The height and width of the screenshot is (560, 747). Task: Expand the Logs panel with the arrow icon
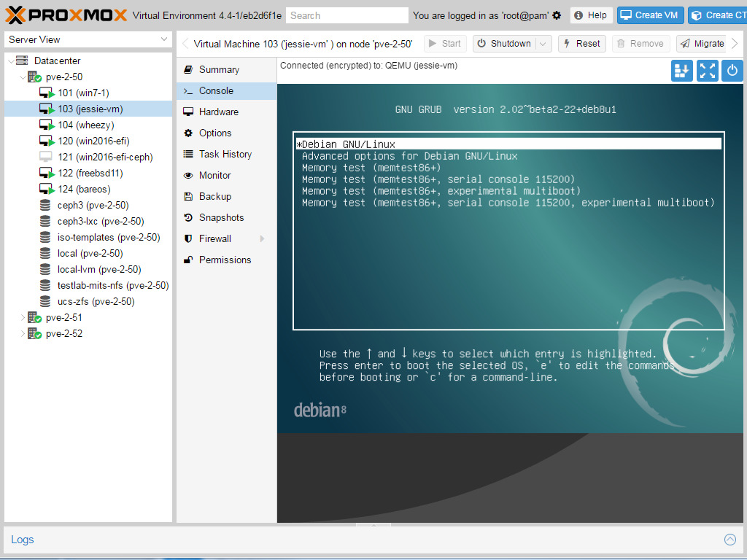(729, 540)
